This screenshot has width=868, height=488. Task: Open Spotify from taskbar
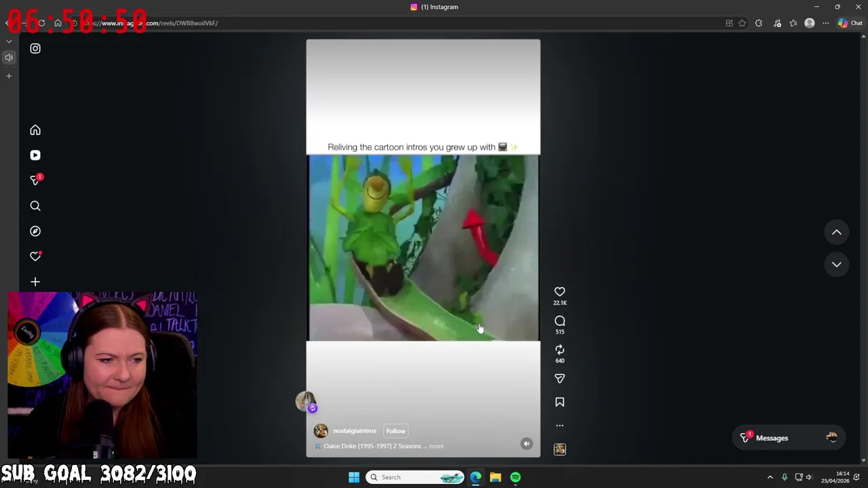515,477
